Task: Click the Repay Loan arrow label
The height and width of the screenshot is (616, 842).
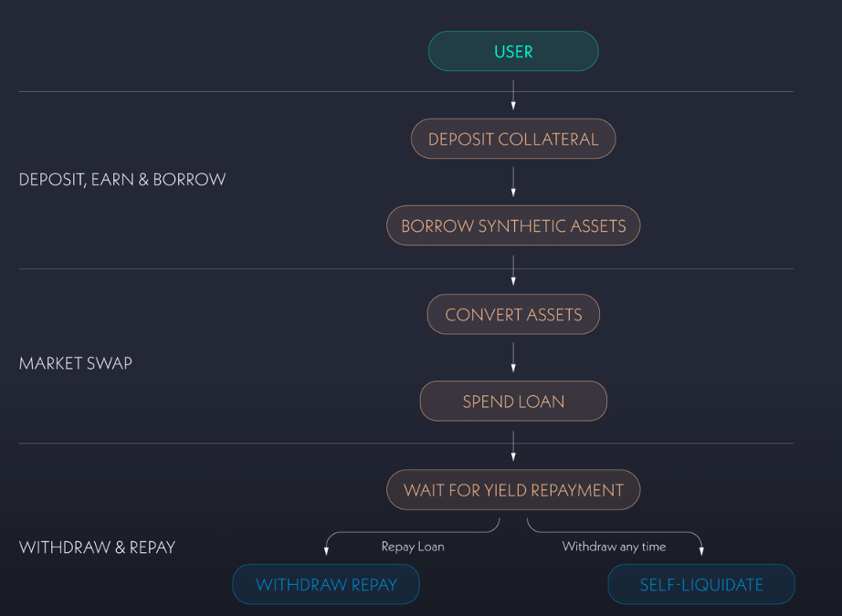Action: [412, 547]
